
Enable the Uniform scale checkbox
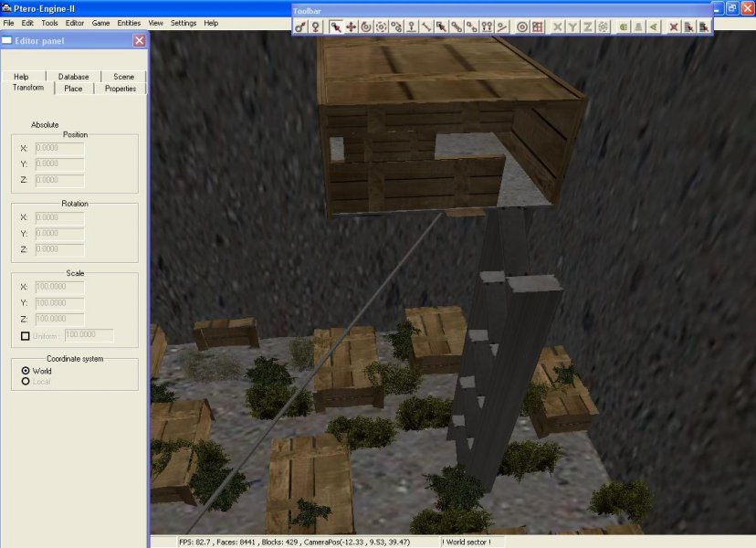point(26,336)
